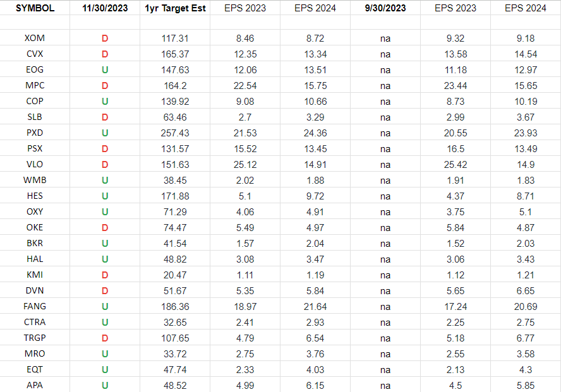The height and width of the screenshot is (392, 561).
Task: Select the 1yr Target Est header
Action: point(175,8)
